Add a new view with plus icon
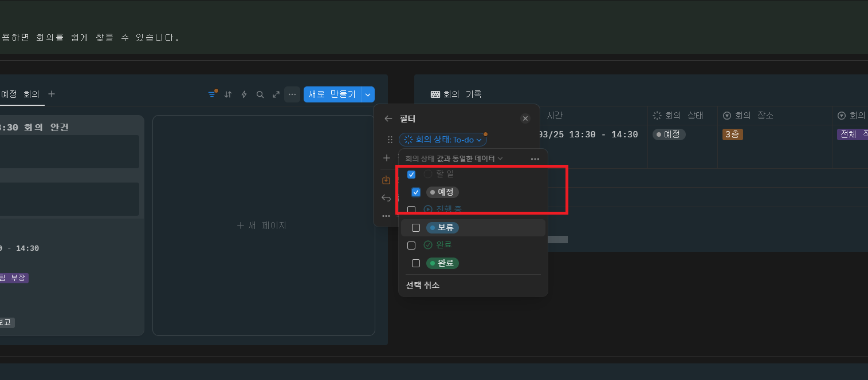 tap(52, 94)
